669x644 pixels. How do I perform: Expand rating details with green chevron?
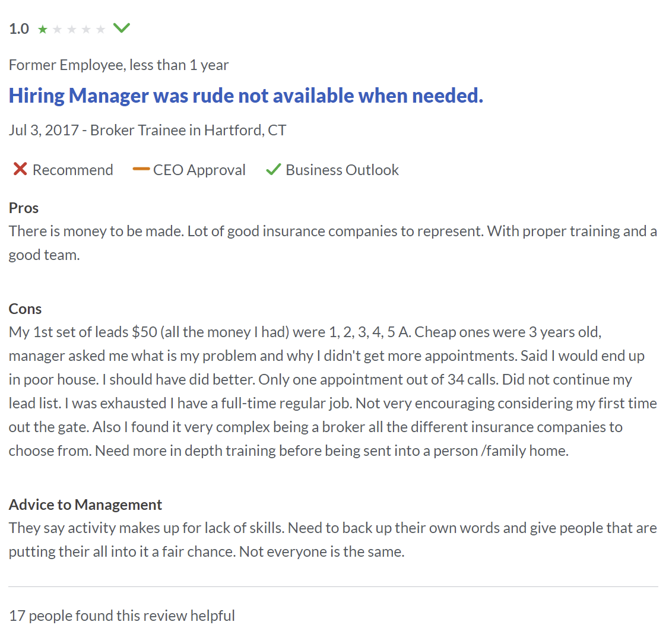122,28
